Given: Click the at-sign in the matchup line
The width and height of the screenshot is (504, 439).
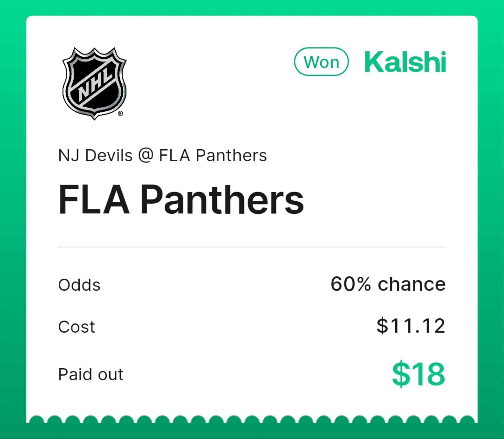Looking at the screenshot, I should pos(146,155).
